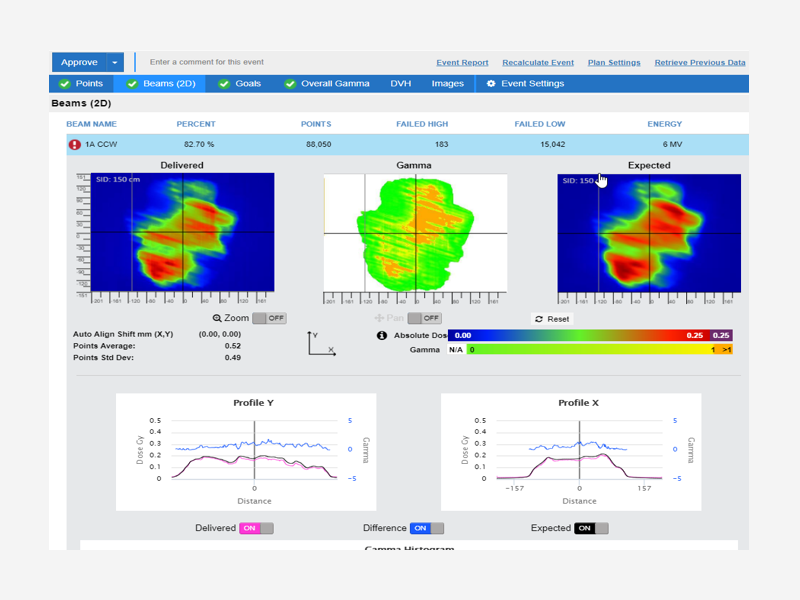Click the BEAM NAME column header
The height and width of the screenshot is (600, 800).
pos(91,124)
